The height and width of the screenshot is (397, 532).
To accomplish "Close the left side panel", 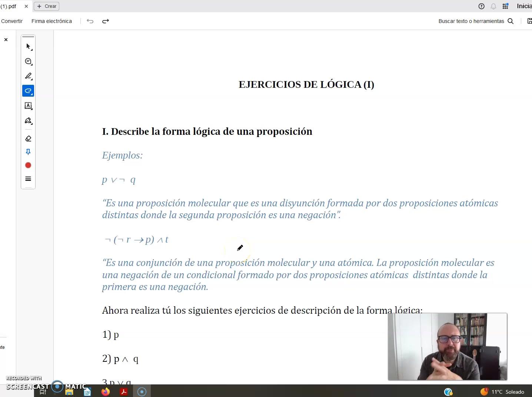I will point(6,40).
